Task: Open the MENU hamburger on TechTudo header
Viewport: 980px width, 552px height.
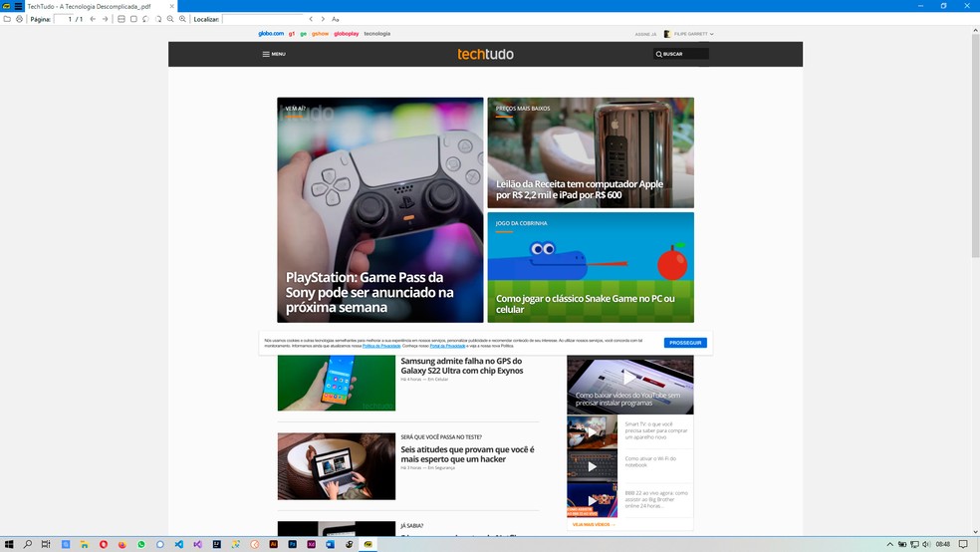Action: [274, 55]
